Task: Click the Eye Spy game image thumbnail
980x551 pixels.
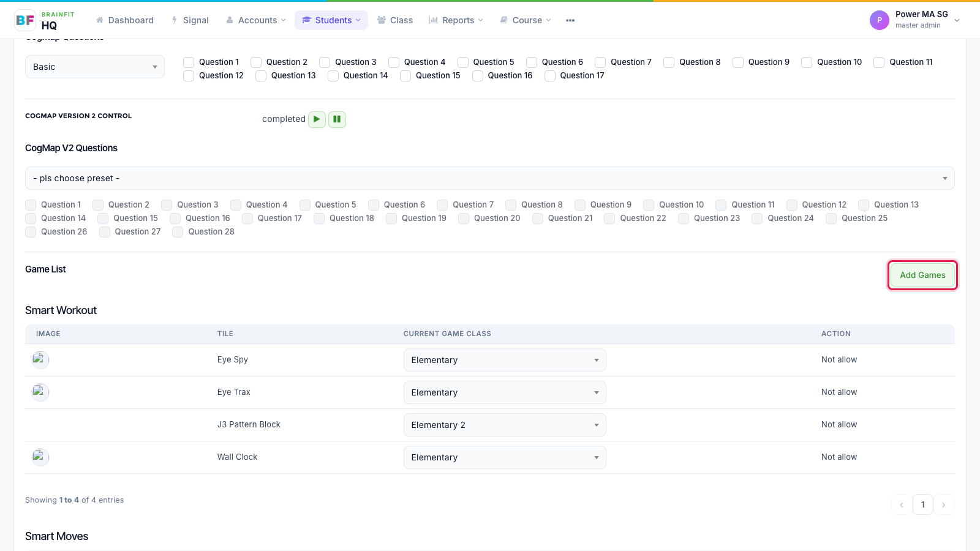Action: point(40,359)
